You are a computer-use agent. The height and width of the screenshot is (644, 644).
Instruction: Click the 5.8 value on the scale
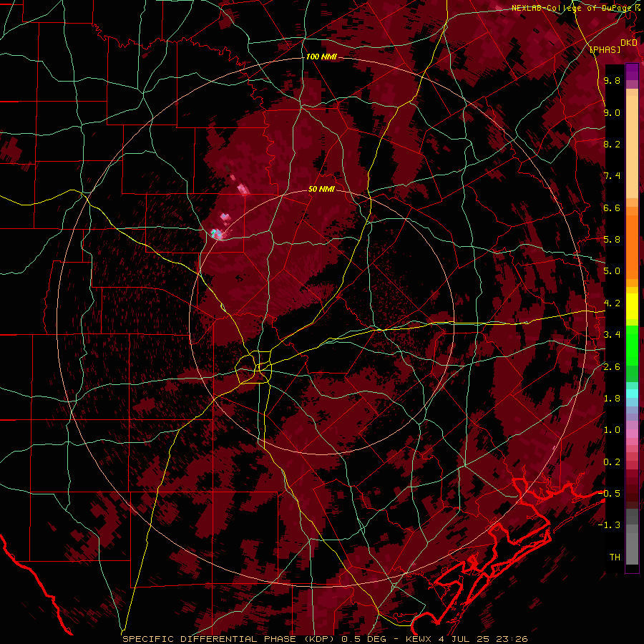(612, 240)
